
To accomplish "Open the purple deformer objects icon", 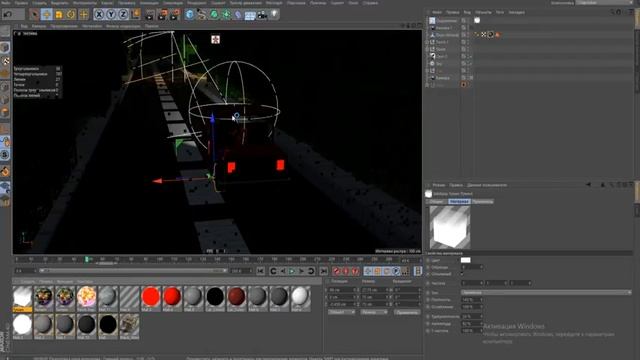I will [238, 15].
